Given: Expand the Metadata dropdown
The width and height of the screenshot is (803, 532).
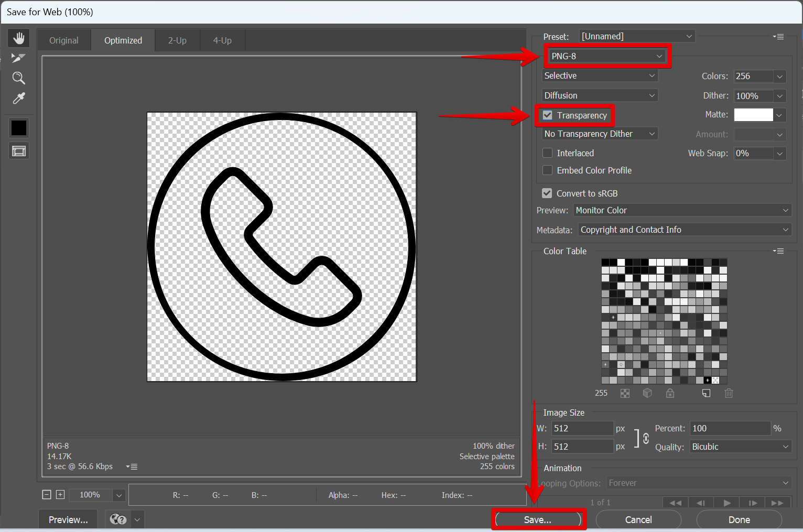Looking at the screenshot, I should (x=684, y=230).
